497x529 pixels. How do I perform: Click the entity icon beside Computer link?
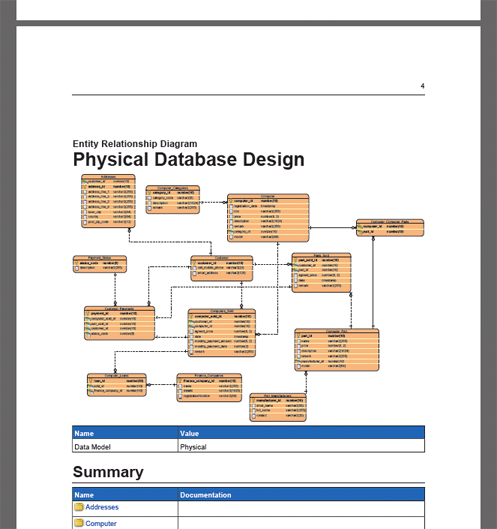[79, 523]
